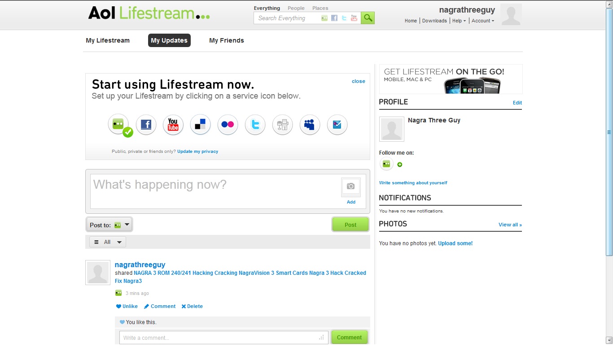
Task: Click the Lifestream icon beside post timestamp
Action: coord(118,293)
